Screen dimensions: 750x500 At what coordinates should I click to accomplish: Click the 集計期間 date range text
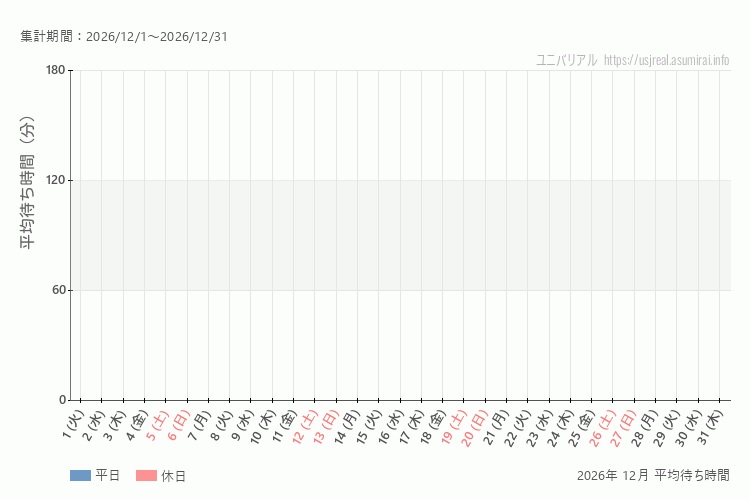(x=124, y=37)
